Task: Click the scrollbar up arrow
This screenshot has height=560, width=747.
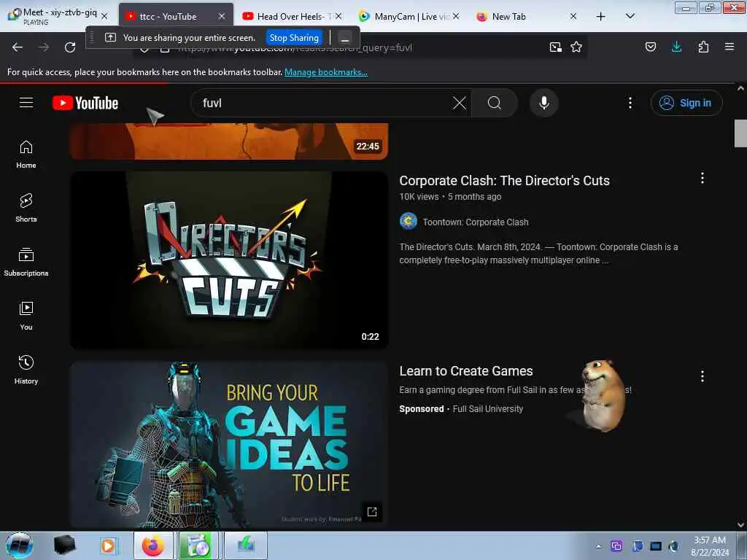Action: click(740, 88)
